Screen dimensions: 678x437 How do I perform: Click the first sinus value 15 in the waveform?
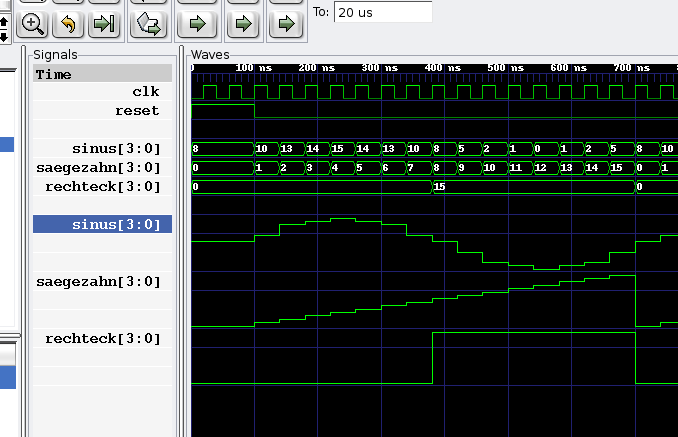point(337,149)
